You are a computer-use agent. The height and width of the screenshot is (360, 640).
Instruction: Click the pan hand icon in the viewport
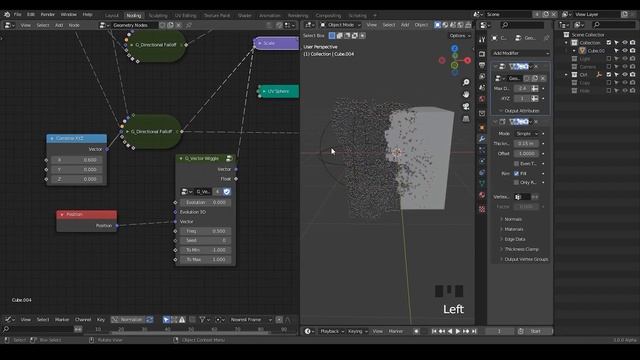[466, 94]
